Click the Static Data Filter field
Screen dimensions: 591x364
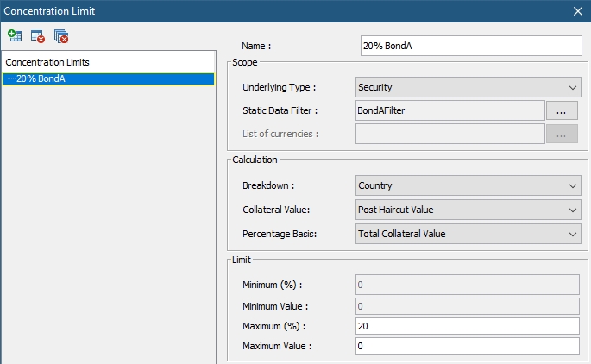tap(450, 110)
